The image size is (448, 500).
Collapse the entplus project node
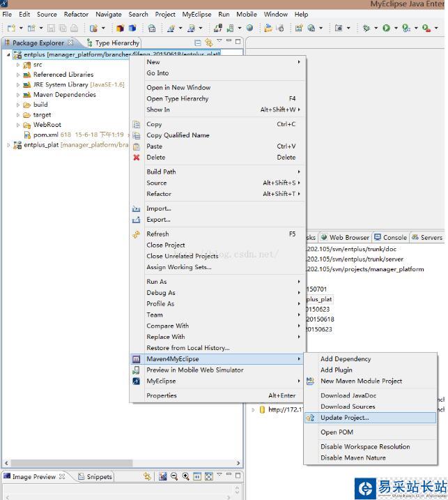click(8, 55)
